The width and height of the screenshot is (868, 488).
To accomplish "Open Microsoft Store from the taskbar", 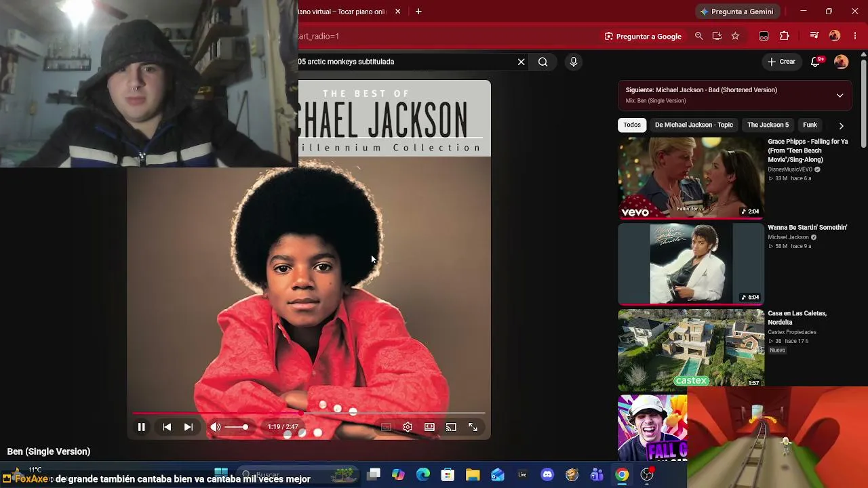I will pyautogui.click(x=448, y=474).
